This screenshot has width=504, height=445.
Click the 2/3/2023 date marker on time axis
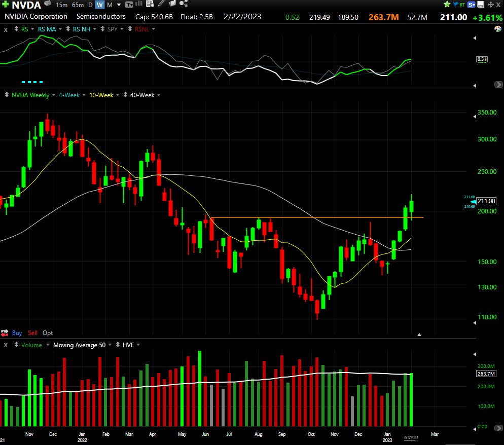point(411,437)
